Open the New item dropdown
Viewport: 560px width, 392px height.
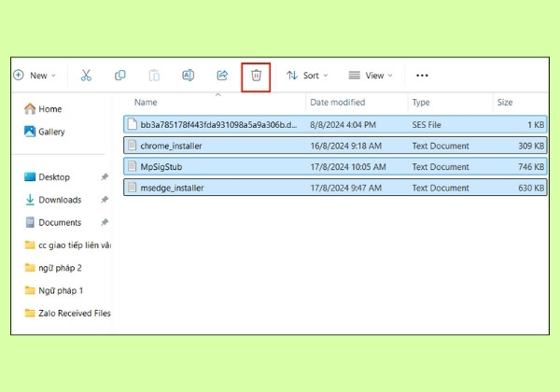[x=35, y=76]
